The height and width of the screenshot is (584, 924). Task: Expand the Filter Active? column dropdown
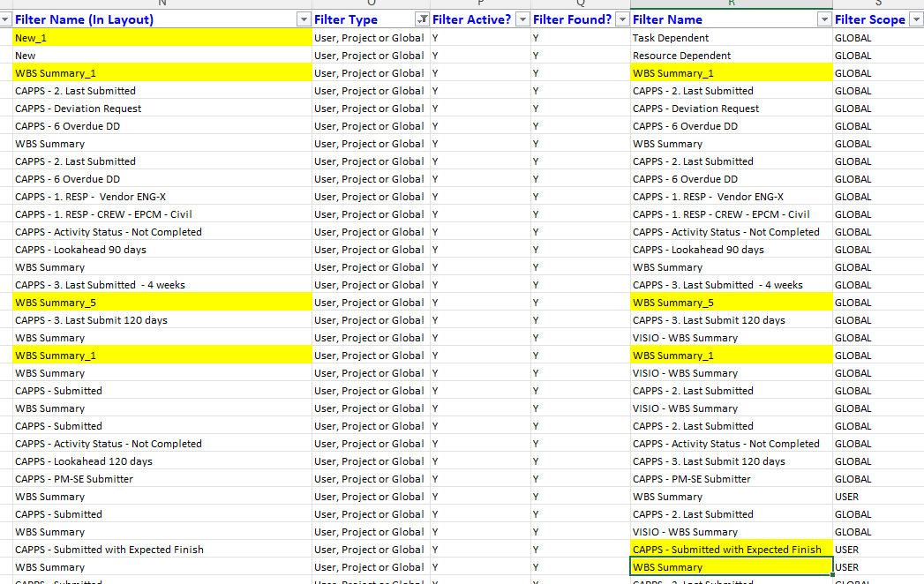[x=523, y=19]
